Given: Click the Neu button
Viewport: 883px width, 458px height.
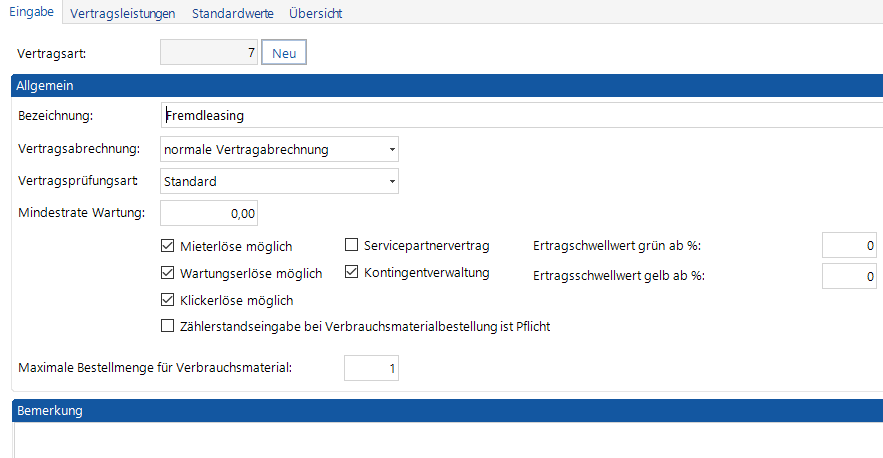Looking at the screenshot, I should (x=284, y=53).
